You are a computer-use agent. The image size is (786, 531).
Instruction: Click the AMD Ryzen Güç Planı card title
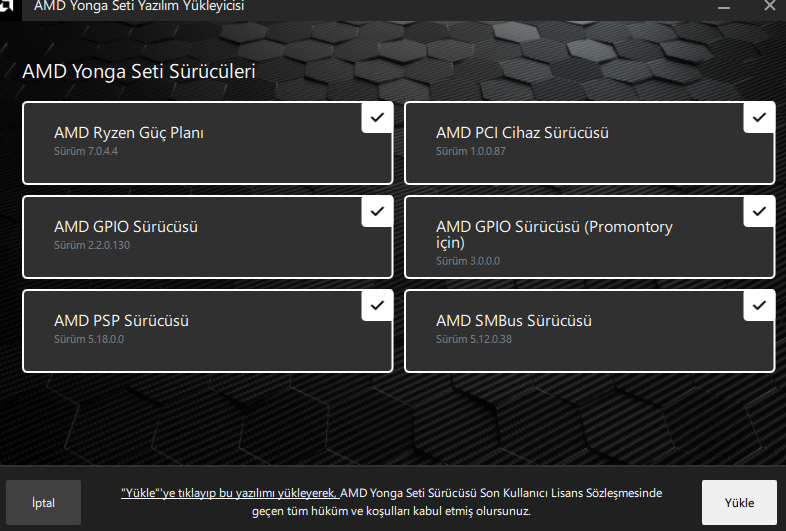[x=129, y=133]
